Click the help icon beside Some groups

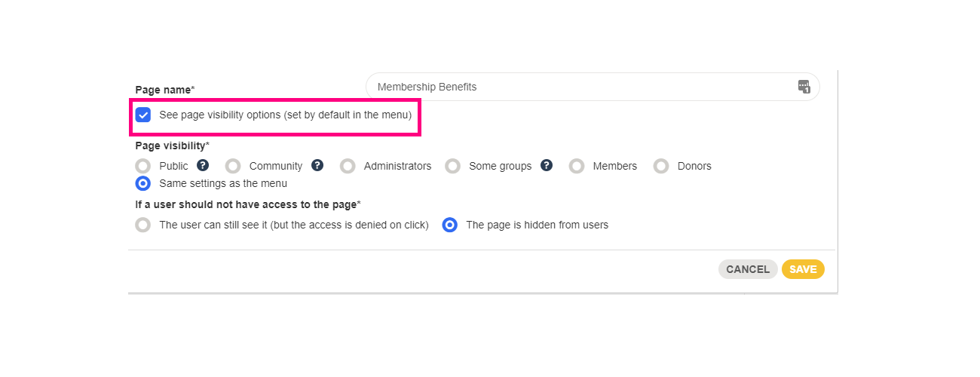[547, 165]
